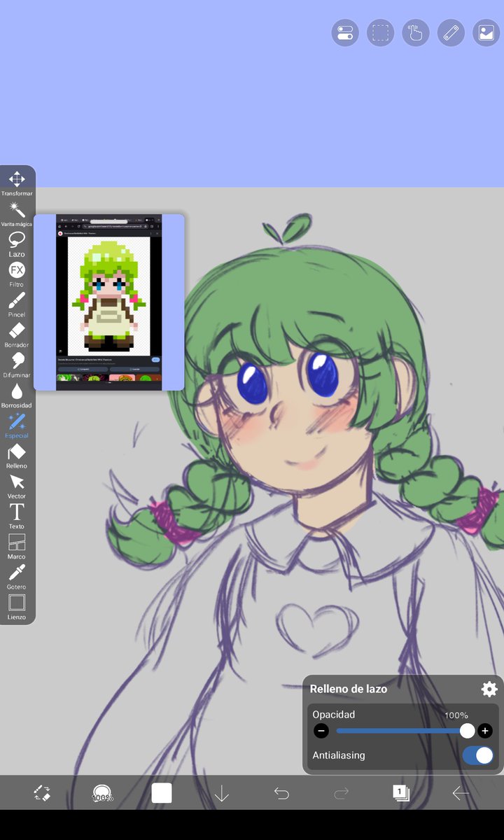Open the Marco frame tool
The height and width of the screenshot is (840, 504).
coord(17,547)
